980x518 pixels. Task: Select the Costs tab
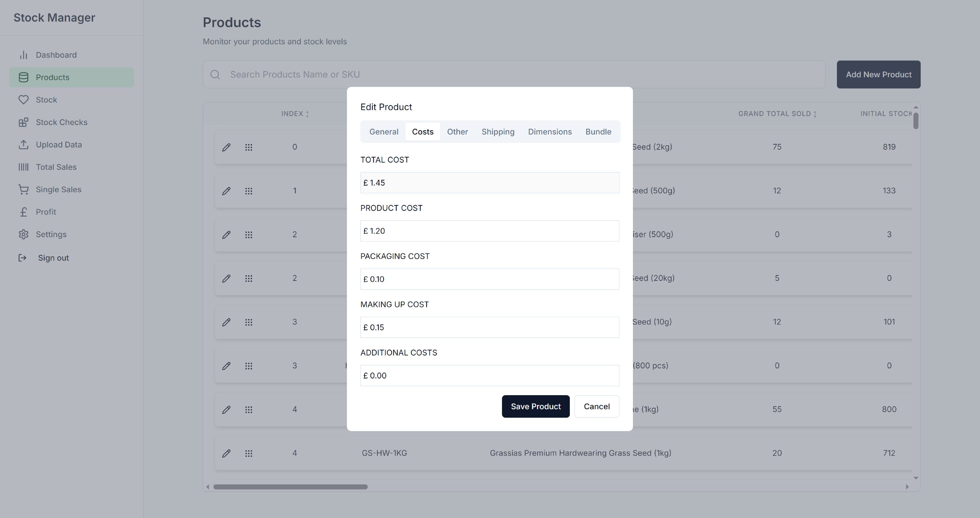pyautogui.click(x=423, y=132)
